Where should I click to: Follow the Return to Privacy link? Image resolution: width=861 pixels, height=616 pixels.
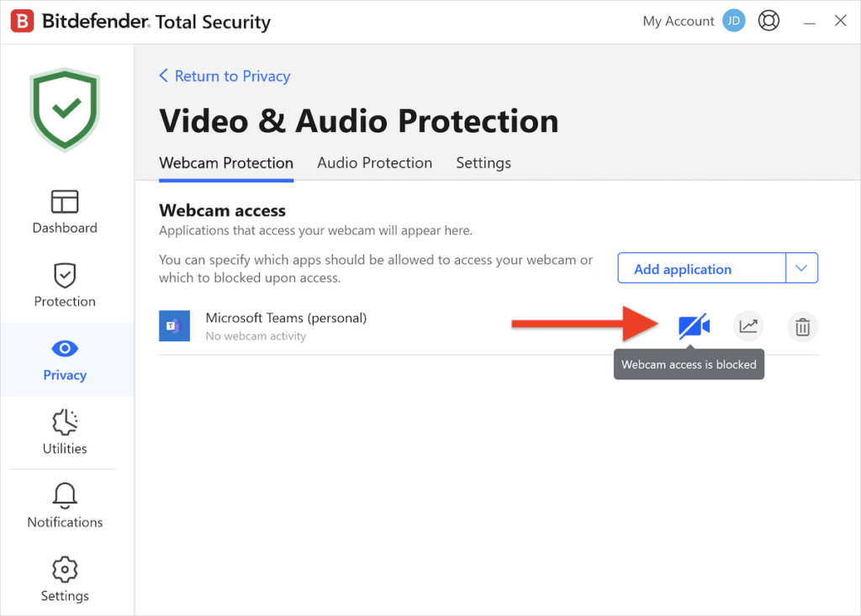pos(232,76)
